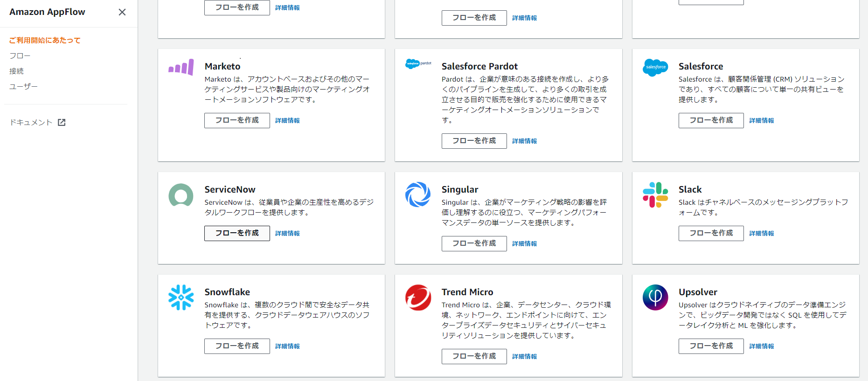The height and width of the screenshot is (381, 868).
Task: Click the Upsolver logo icon
Action: (655, 298)
